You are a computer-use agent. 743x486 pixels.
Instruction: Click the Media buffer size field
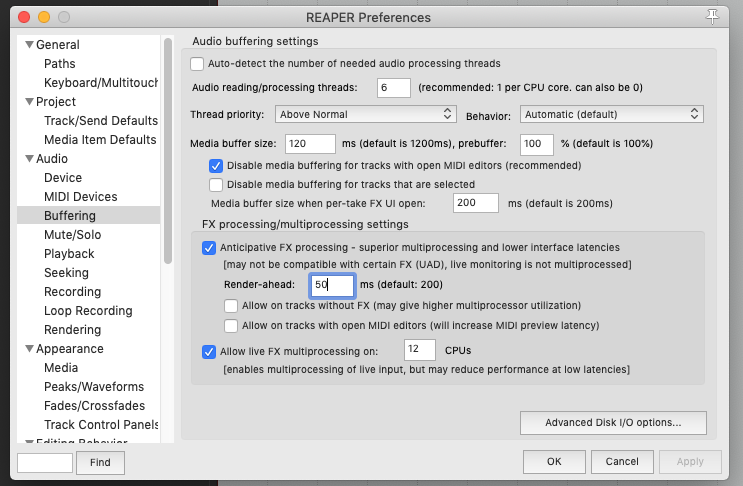[310, 144]
